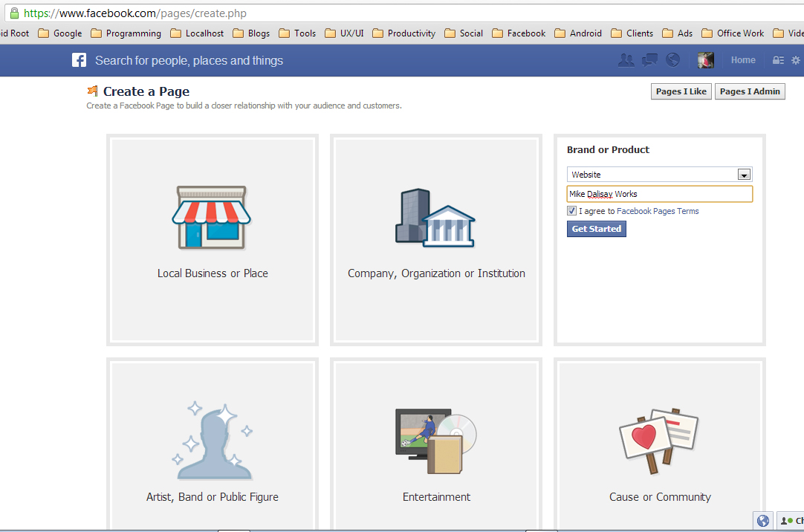The height and width of the screenshot is (532, 804).
Task: Open messages icon in Facebook header
Action: (649, 60)
